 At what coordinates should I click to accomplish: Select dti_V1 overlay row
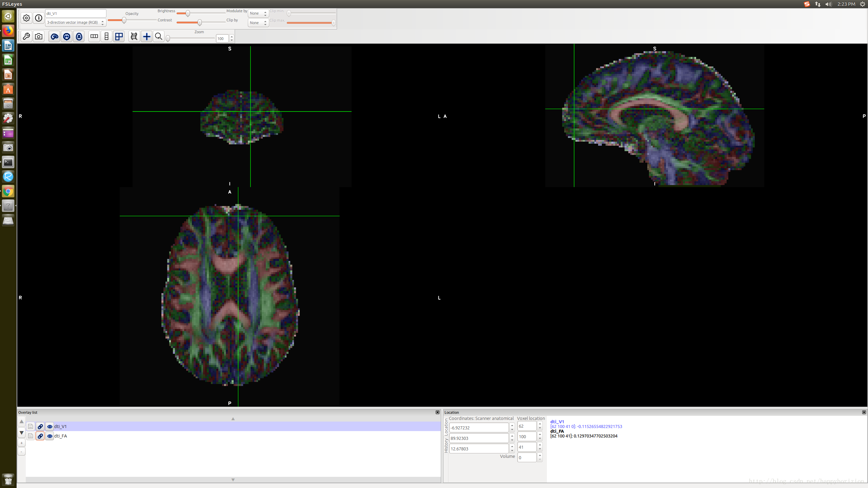coord(233,426)
